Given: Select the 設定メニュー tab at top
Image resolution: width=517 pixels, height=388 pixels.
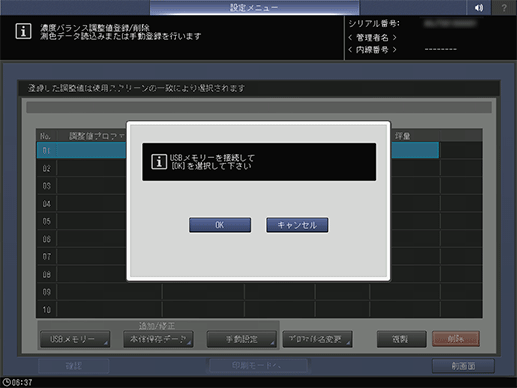Looking at the screenshot, I should 254,8.
